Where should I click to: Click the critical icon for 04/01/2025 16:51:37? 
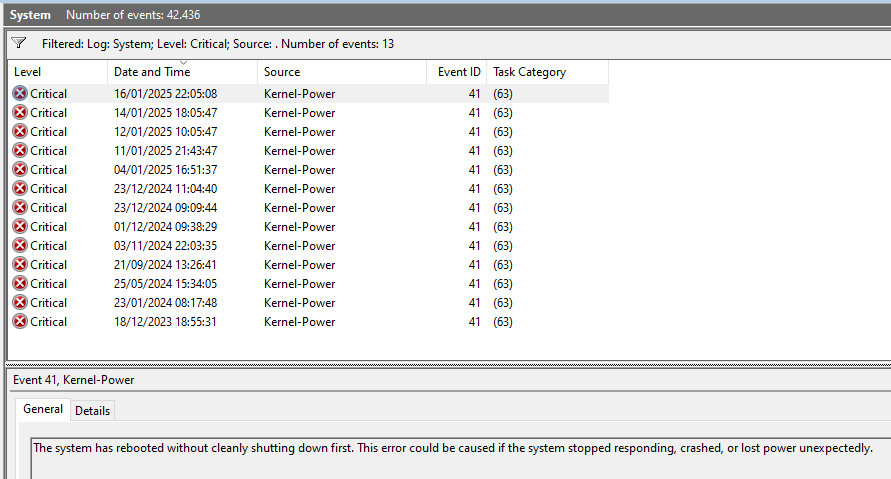[20, 169]
